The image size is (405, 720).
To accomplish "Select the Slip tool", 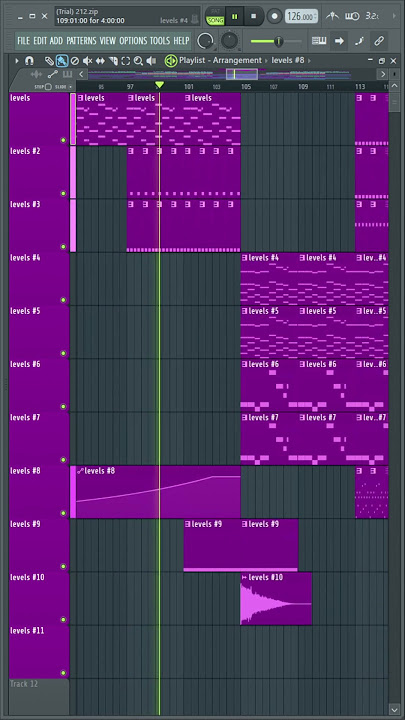I will [x=100, y=61].
